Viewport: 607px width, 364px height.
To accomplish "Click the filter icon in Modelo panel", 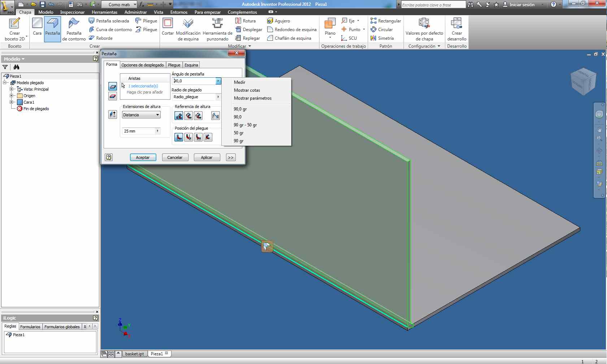I will (x=5, y=67).
